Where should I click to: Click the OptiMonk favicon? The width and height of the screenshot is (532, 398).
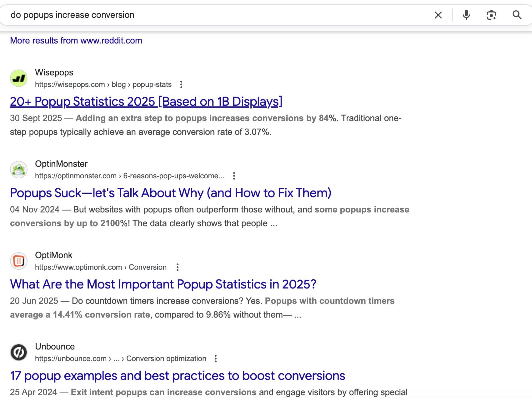pos(19,261)
